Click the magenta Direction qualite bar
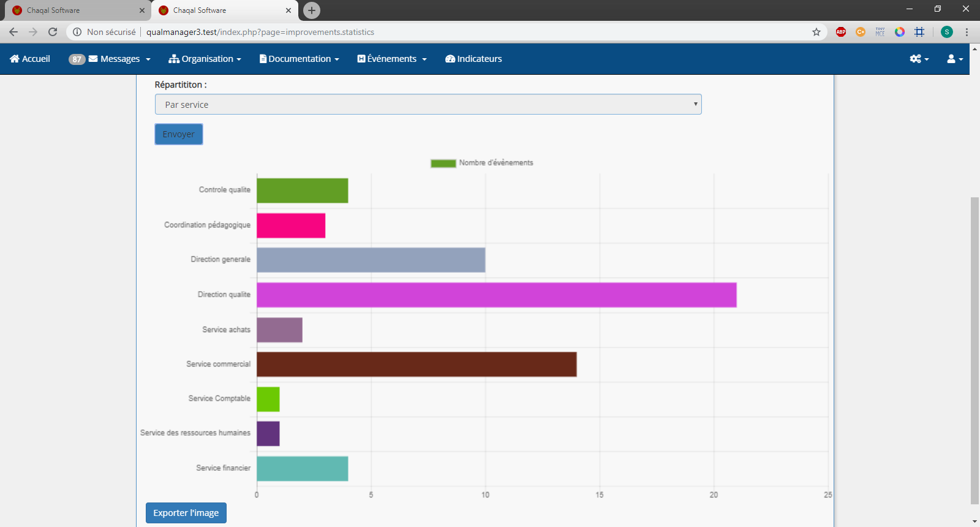Image resolution: width=980 pixels, height=527 pixels. 496,295
